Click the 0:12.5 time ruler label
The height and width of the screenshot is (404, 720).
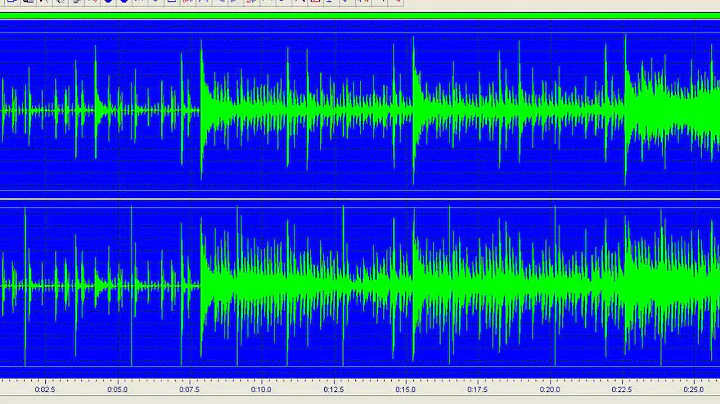point(333,389)
